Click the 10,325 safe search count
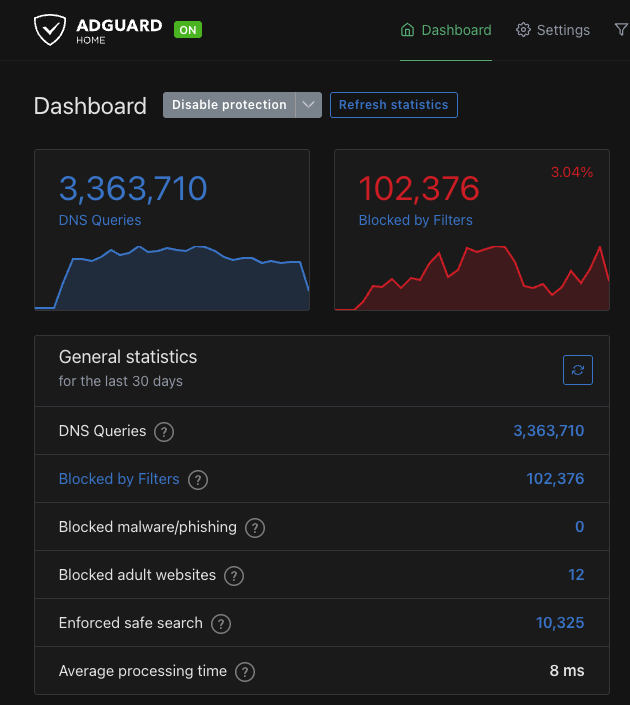Viewport: 630px width, 705px height. (559, 623)
